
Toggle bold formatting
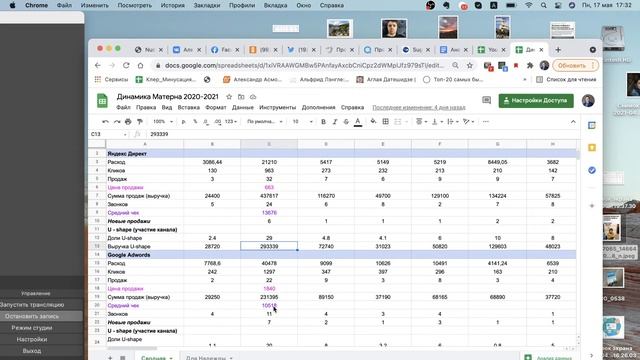pyautogui.click(x=323, y=122)
